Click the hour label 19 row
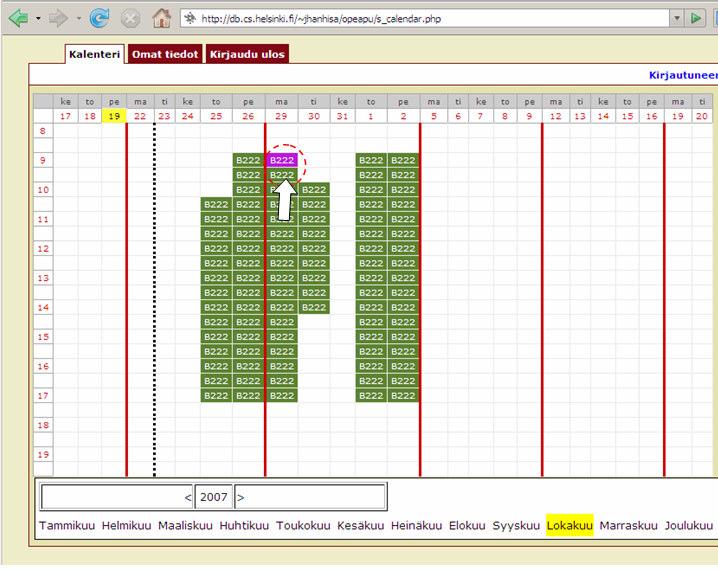This screenshot has width=718, height=572. coord(43,455)
